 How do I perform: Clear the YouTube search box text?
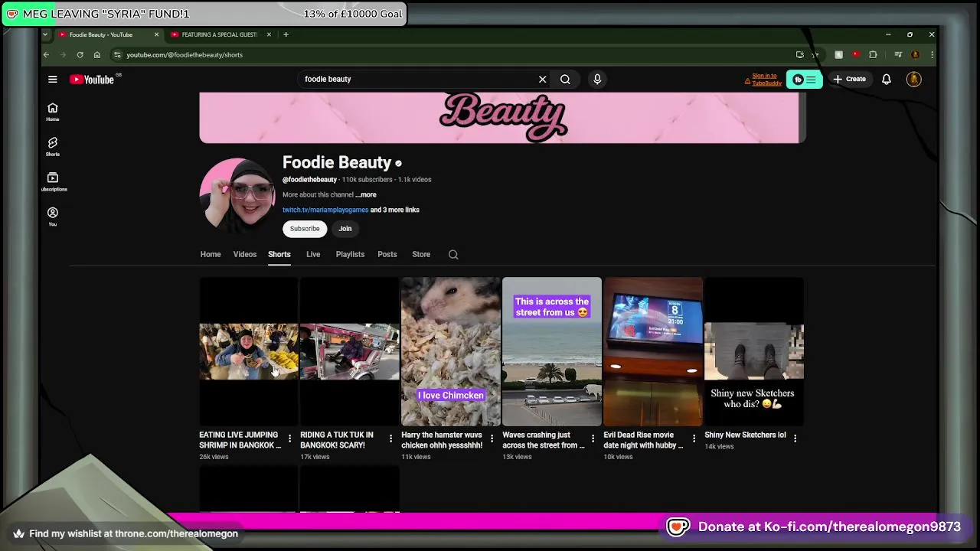(542, 79)
